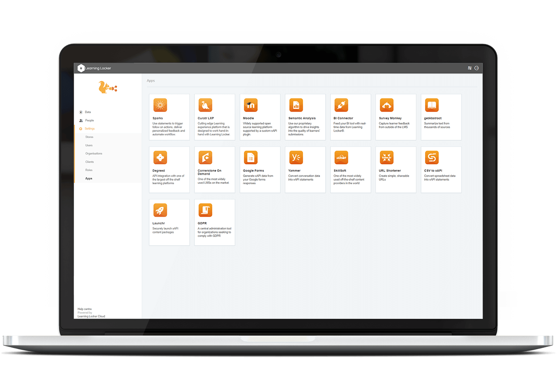The height and width of the screenshot is (392, 558).
Task: Click the URL Shortener title text
Action: [x=390, y=171]
